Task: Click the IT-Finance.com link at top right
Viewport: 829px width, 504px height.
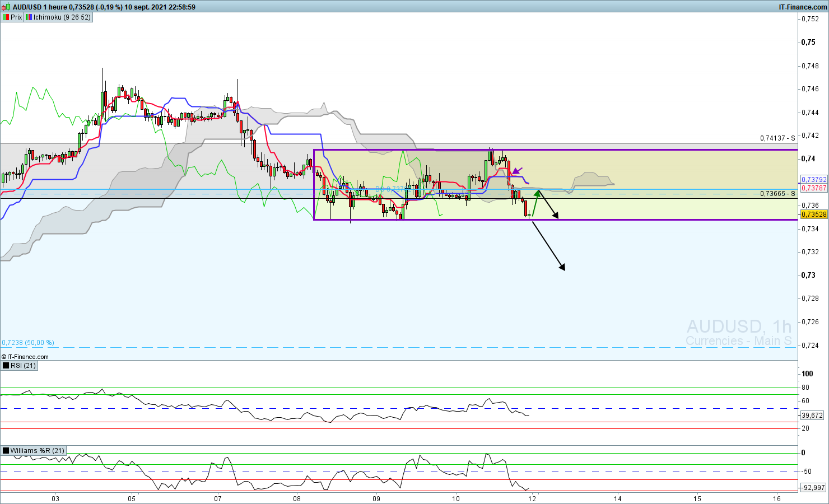Action: click(x=803, y=7)
